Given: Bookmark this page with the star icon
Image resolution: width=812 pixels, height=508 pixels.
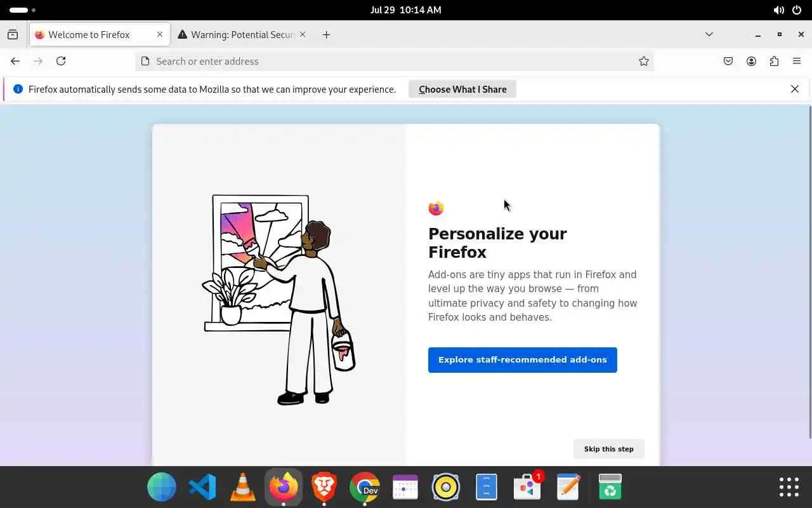Looking at the screenshot, I should pyautogui.click(x=644, y=61).
